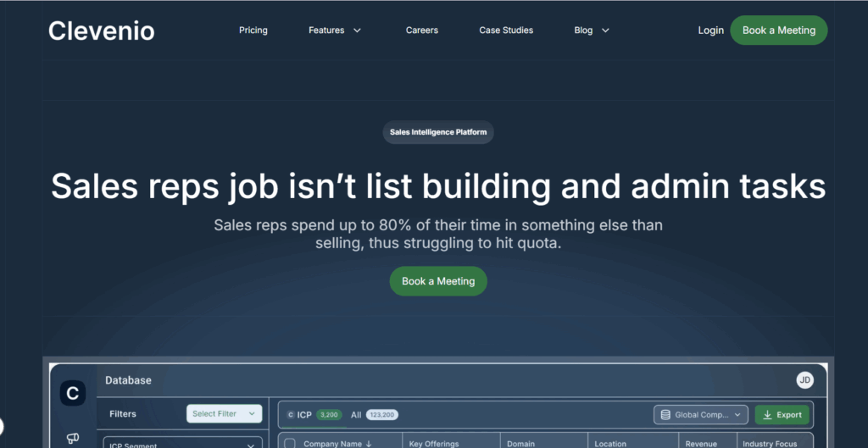Sort by Company Name column
This screenshot has width=868, height=448.
click(337, 444)
